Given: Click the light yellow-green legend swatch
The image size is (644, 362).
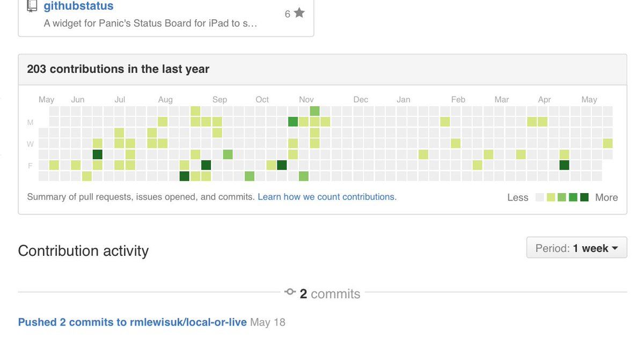Looking at the screenshot, I should 551,197.
